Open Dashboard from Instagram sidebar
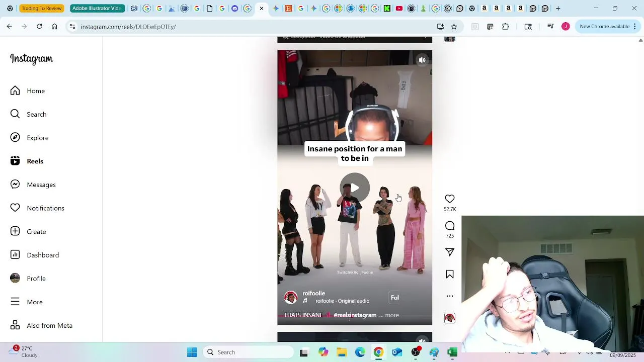Image resolution: width=644 pixels, height=362 pixels. tap(35, 255)
